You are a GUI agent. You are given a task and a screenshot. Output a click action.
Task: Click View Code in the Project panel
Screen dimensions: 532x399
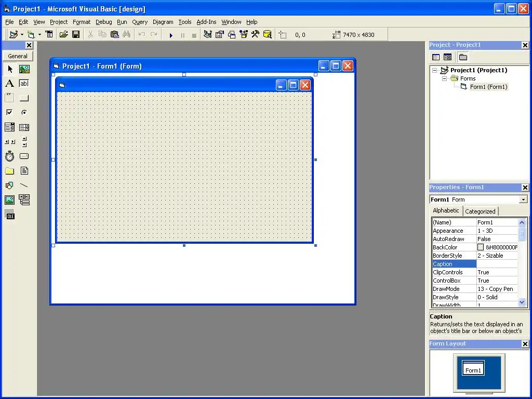(436, 57)
